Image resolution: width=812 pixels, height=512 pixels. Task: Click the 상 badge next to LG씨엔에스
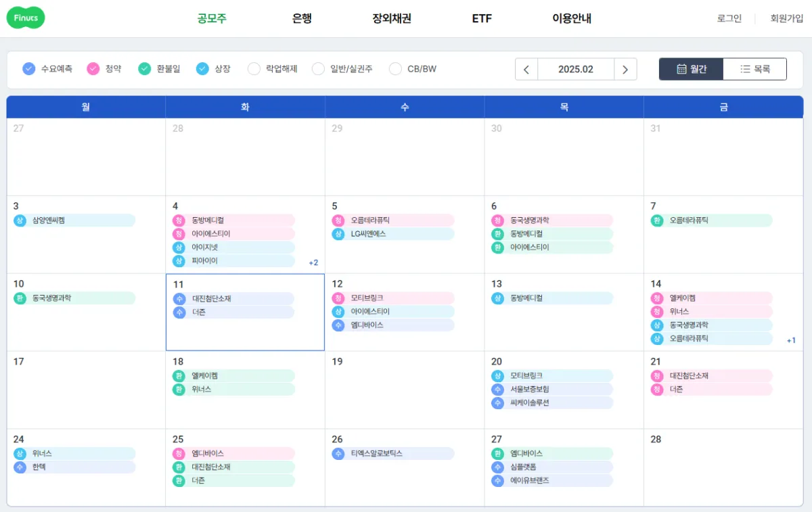(x=338, y=234)
